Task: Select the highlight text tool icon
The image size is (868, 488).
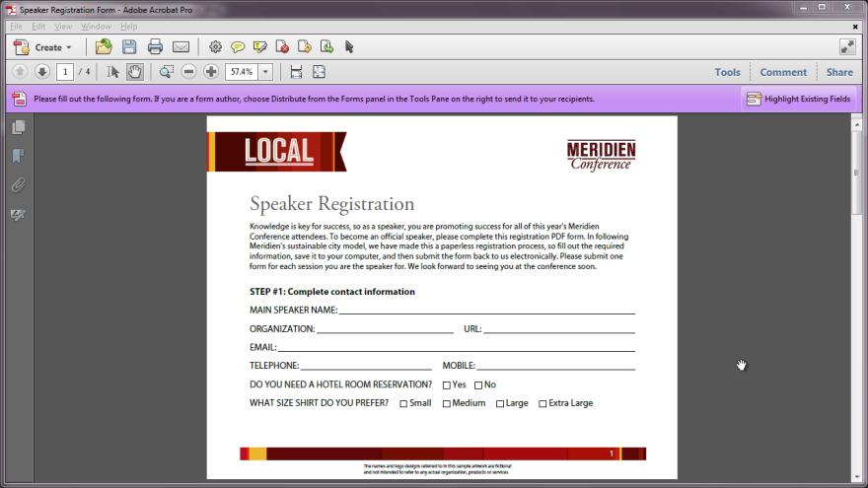Action: (259, 47)
